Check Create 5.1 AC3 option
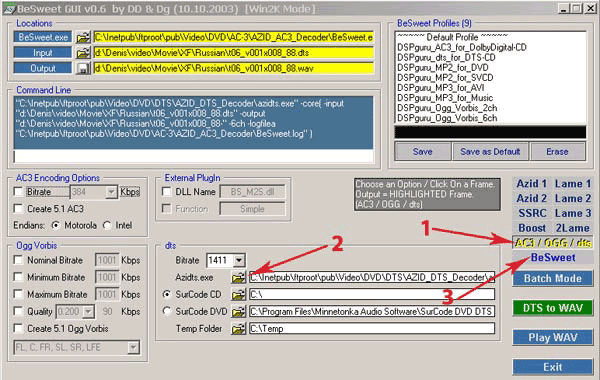Screen dimensions: 600x380 [x=18, y=209]
